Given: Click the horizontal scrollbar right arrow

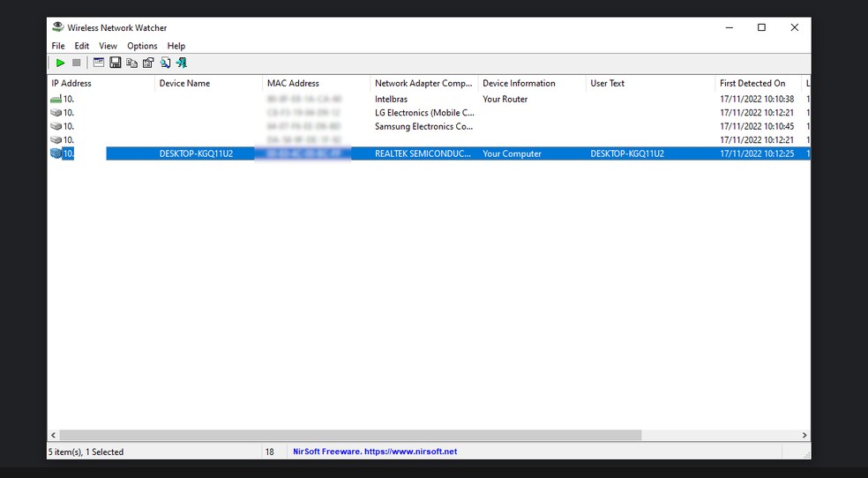Looking at the screenshot, I should (x=804, y=435).
